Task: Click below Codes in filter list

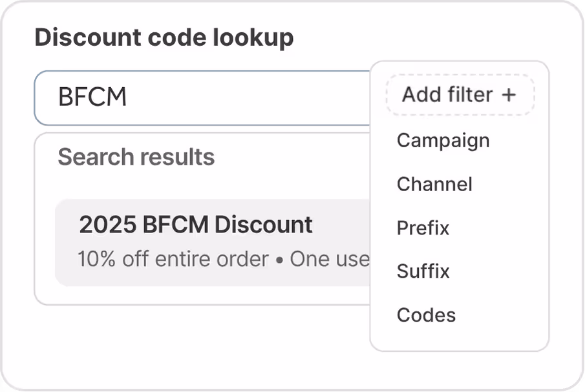Action: [x=460, y=336]
